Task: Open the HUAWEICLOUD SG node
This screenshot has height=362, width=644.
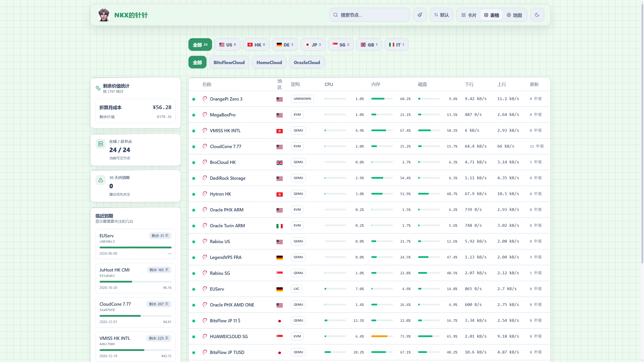Action: tap(229, 336)
